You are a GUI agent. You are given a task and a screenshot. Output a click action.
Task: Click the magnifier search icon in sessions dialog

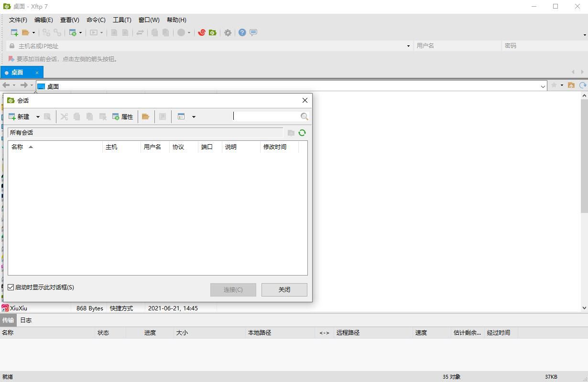point(305,117)
